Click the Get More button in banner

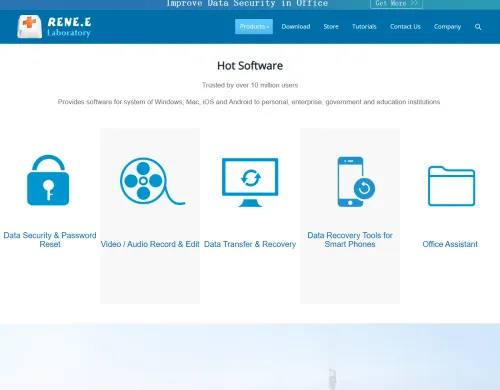(396, 4)
